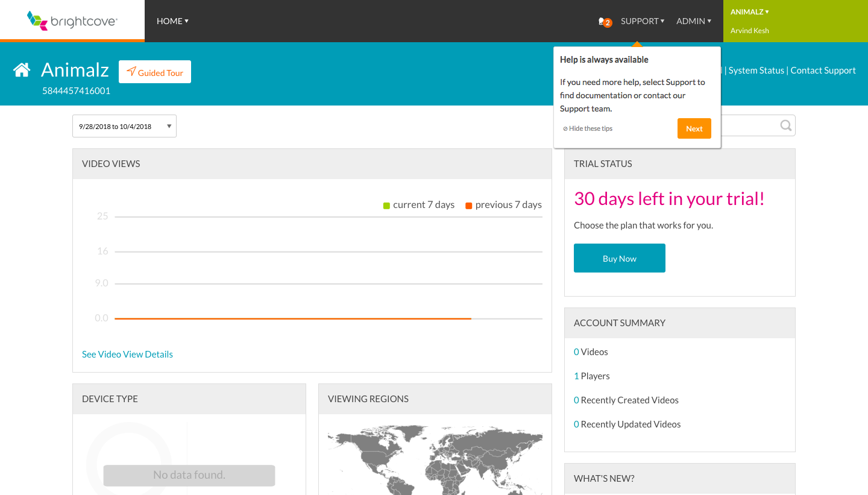Open the ADMIN menu
The width and height of the screenshot is (868, 495).
point(694,21)
